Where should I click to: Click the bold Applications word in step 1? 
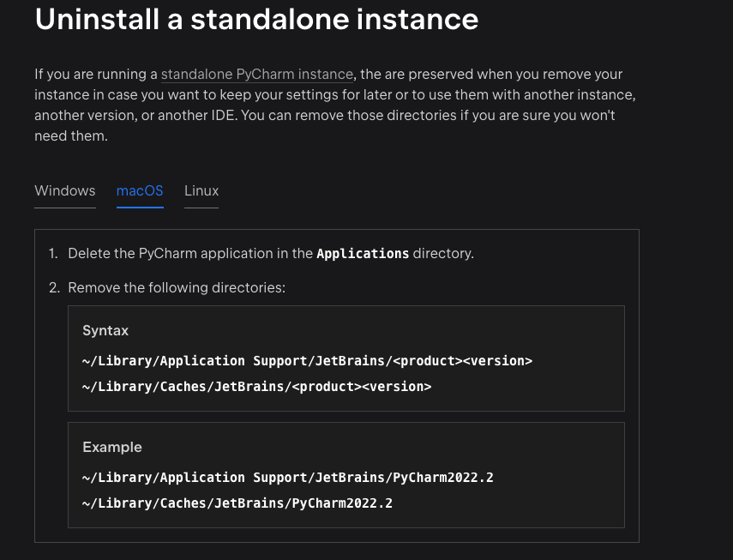(363, 253)
